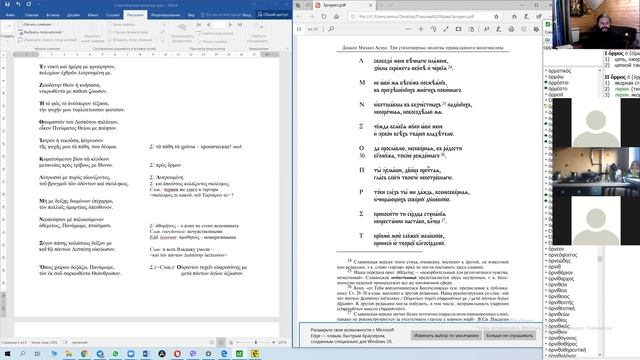This screenshot has height=360, width=640.
Task: Open the Создать dropdown in the mailings ribbon
Action: click(x=7, y=32)
